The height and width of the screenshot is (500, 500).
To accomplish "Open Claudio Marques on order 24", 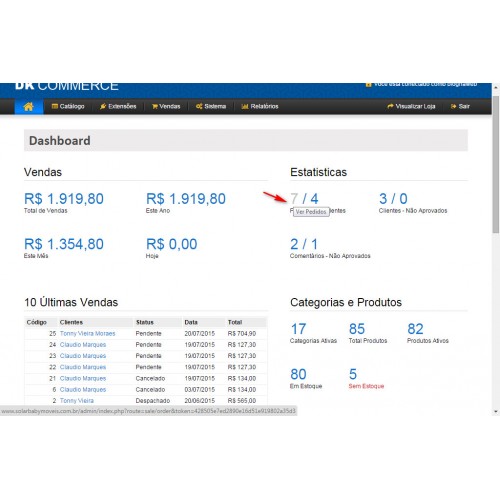I will [83, 345].
